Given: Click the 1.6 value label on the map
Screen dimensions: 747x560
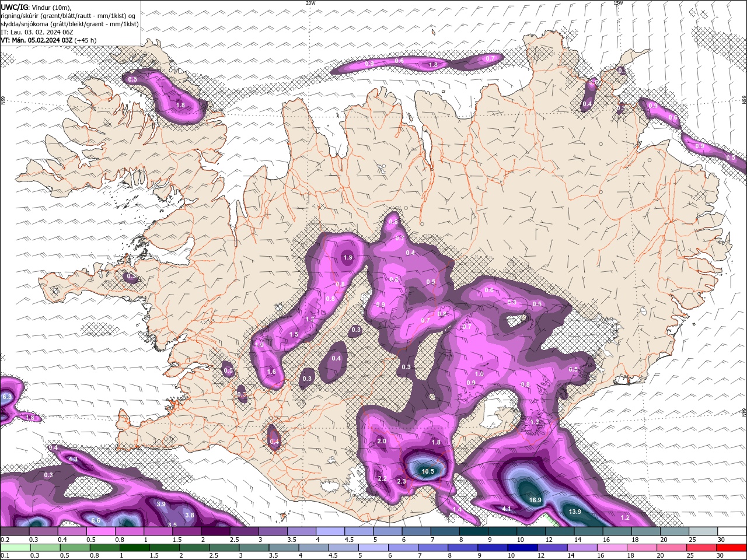Looking at the screenshot, I should [271, 372].
